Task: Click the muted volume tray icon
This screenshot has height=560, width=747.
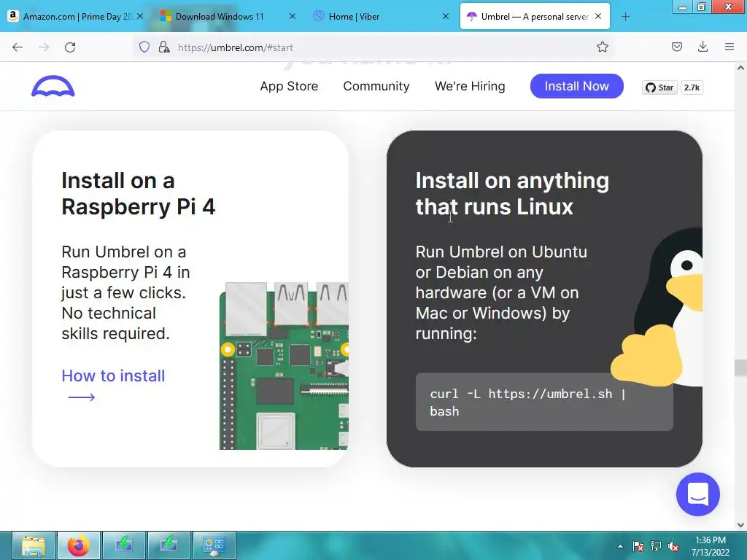Action: coord(673,546)
